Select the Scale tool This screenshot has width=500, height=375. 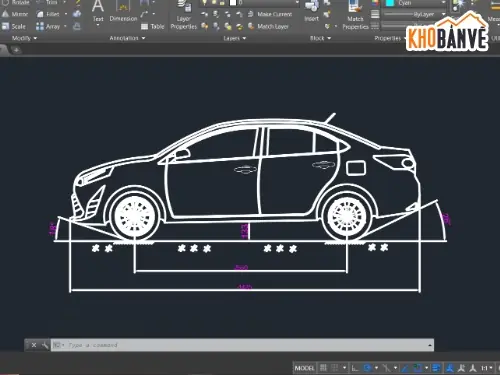coord(14,26)
